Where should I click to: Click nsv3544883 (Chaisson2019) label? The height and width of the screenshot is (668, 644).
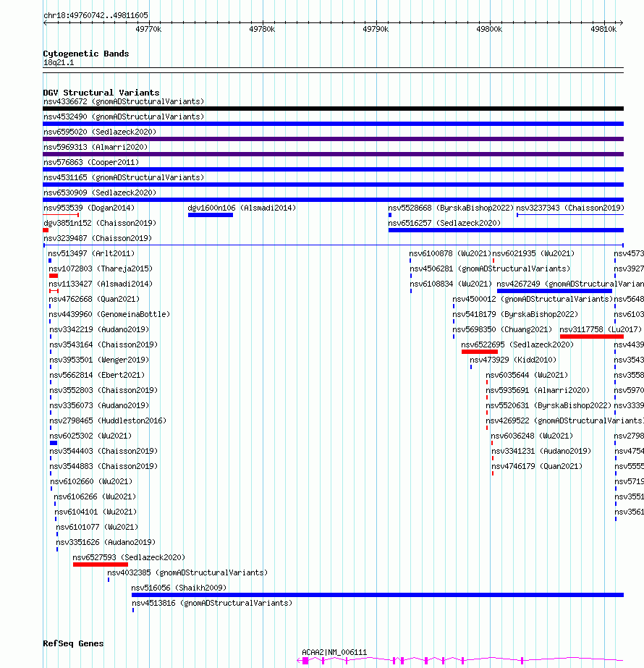tap(103, 467)
